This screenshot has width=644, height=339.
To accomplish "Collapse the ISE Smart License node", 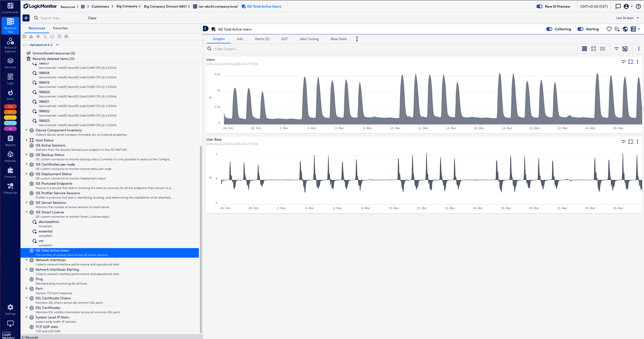I will 27,212.
